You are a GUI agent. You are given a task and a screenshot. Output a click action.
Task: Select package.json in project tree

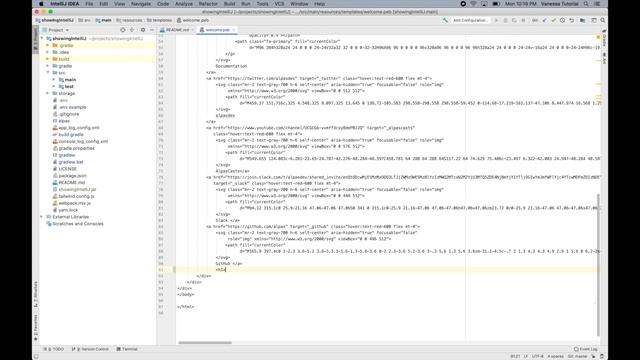[72, 176]
